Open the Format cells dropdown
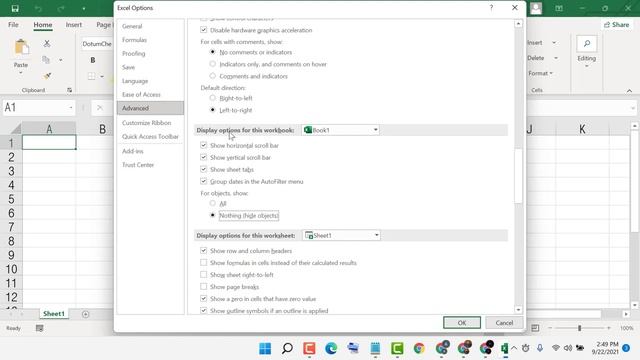The height and width of the screenshot is (360, 640). 540,73
